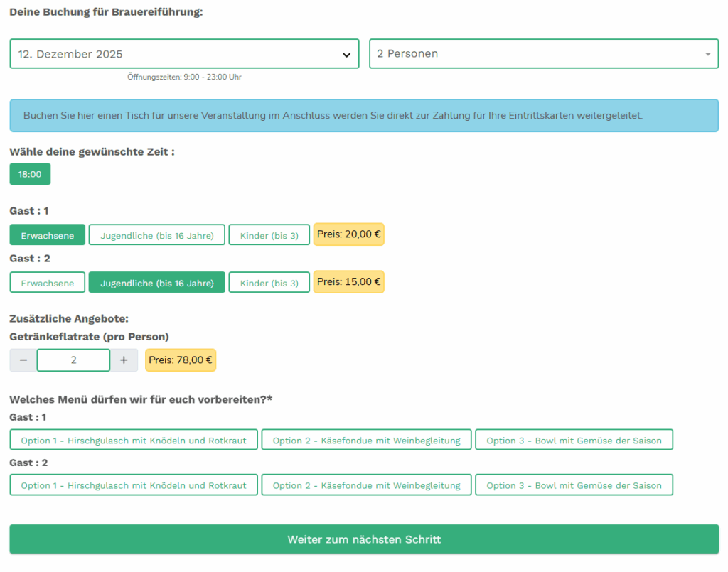
Task: Select the 18:00 time slot
Action: click(x=30, y=174)
